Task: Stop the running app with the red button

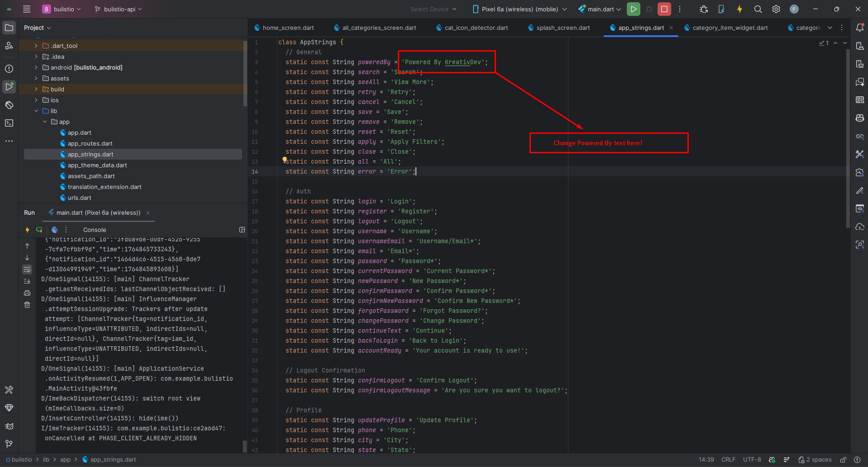Action: click(x=664, y=9)
